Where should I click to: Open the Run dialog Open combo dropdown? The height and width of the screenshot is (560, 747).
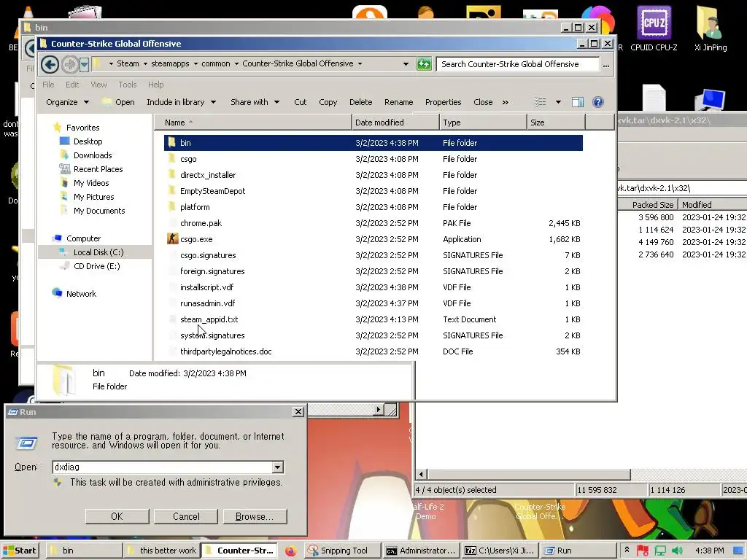pos(277,467)
